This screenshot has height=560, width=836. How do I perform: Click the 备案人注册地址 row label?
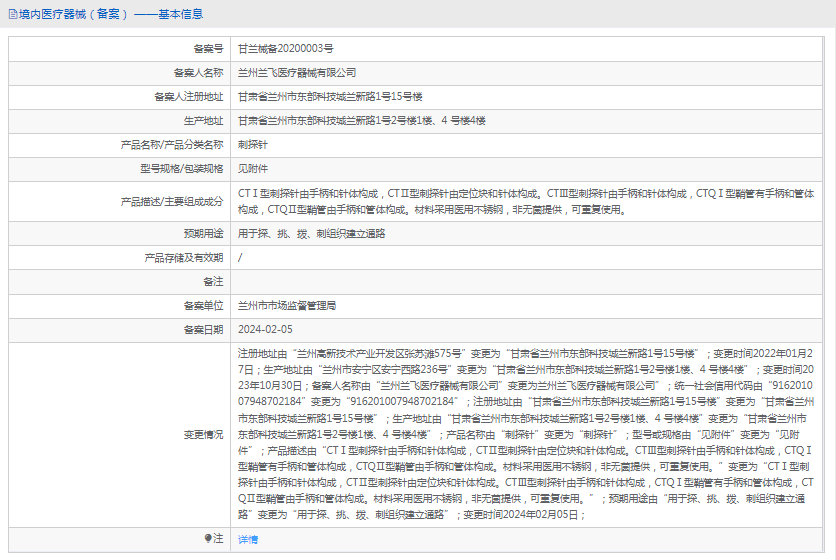(x=189, y=97)
